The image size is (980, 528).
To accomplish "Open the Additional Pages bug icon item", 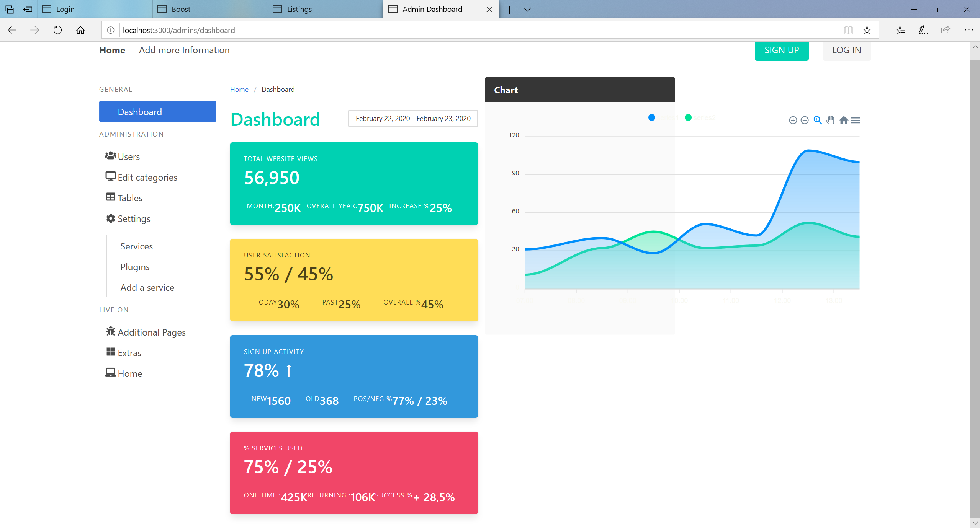I will [x=111, y=331].
